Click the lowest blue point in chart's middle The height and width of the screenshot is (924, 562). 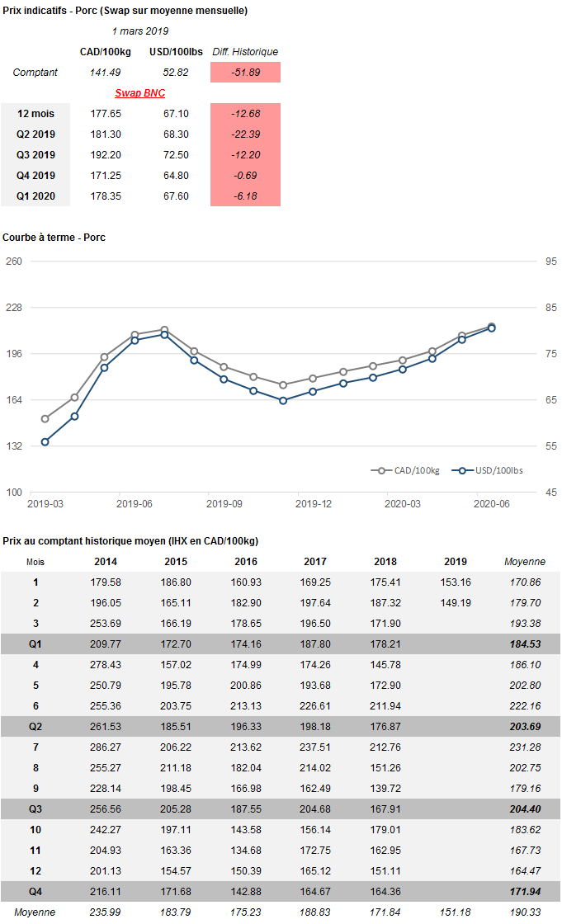pyautogui.click(x=283, y=400)
